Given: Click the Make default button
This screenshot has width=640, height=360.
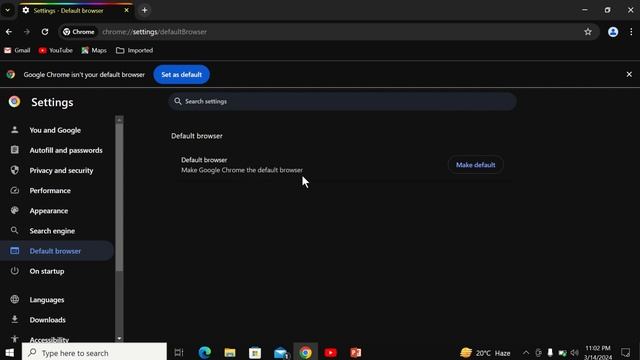Looking at the screenshot, I should (x=476, y=165).
